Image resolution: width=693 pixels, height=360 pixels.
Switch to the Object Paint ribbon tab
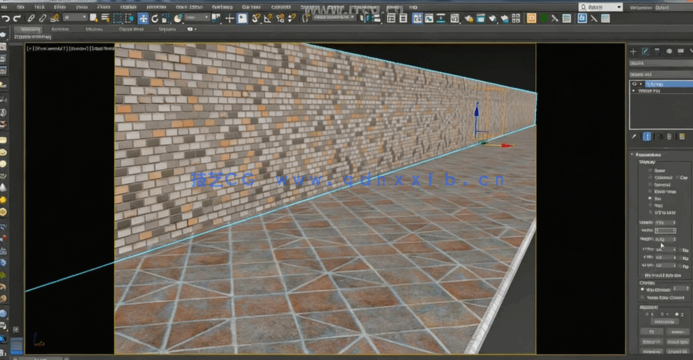click(131, 29)
